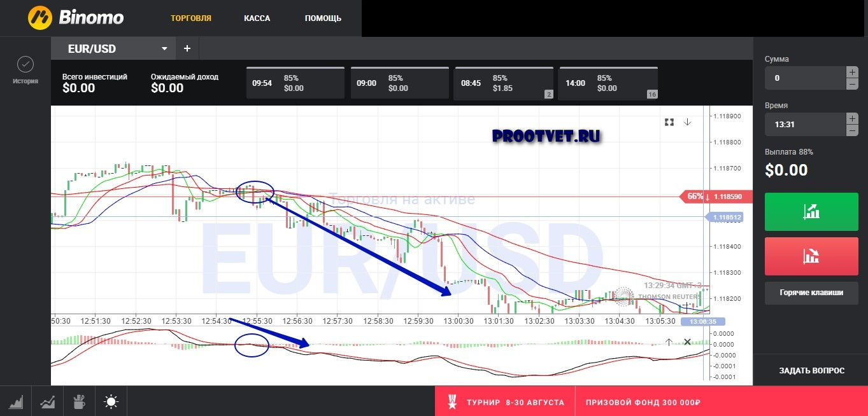Screen dimensions: 868x416
Task: Click the Binomo logo
Action: tap(76, 18)
